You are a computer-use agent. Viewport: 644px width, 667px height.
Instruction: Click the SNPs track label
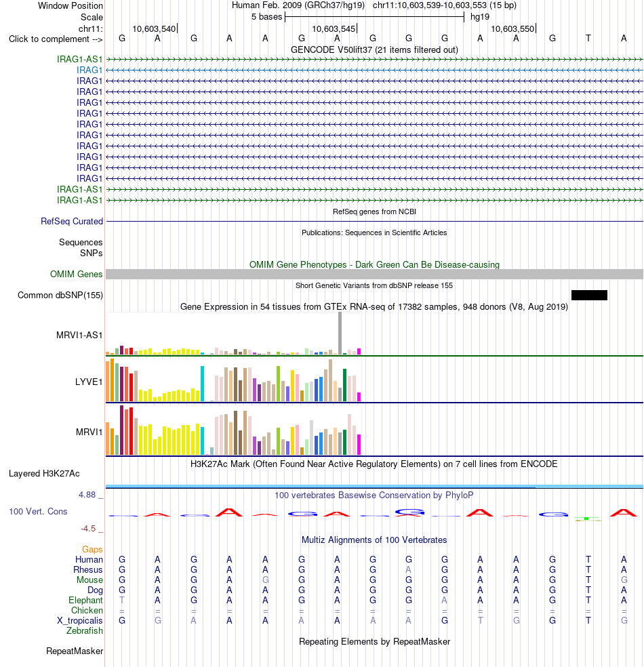91,253
